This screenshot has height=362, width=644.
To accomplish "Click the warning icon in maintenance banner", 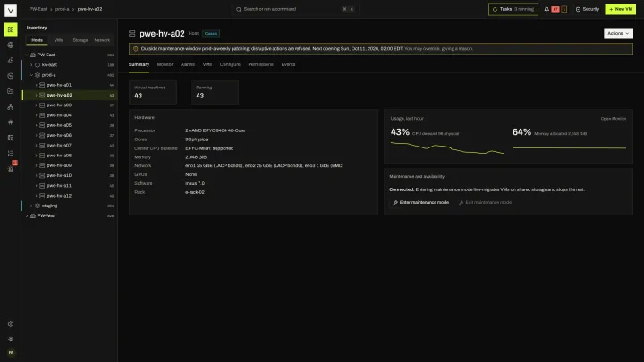I will click(x=136, y=49).
